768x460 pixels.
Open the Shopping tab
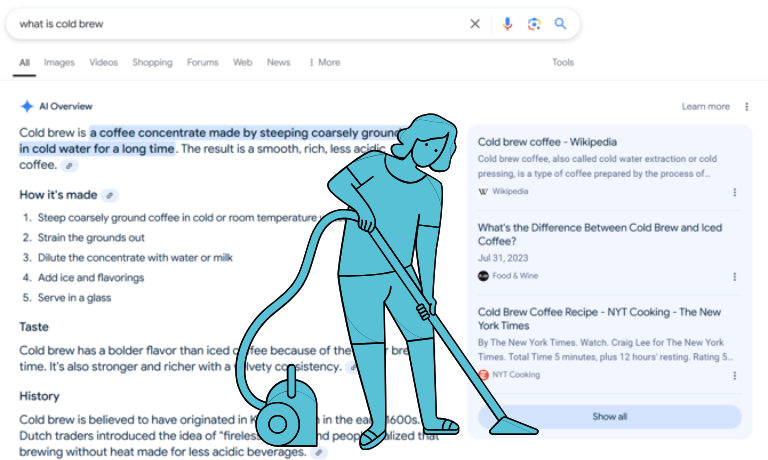coord(152,62)
